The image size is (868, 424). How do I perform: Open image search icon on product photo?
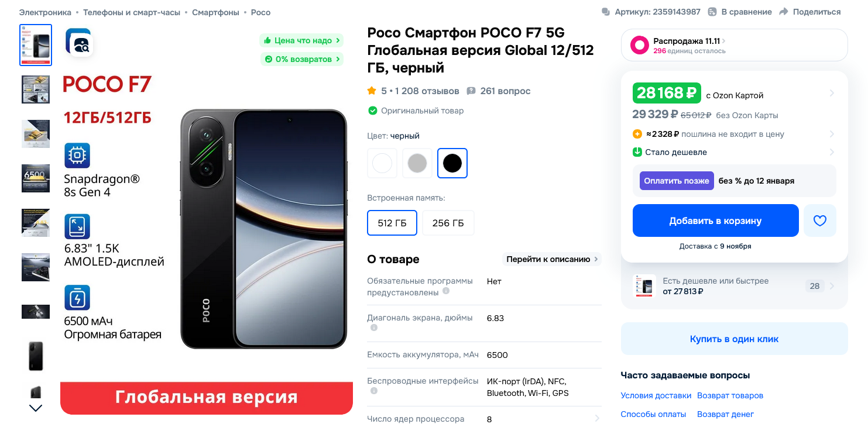[78, 42]
